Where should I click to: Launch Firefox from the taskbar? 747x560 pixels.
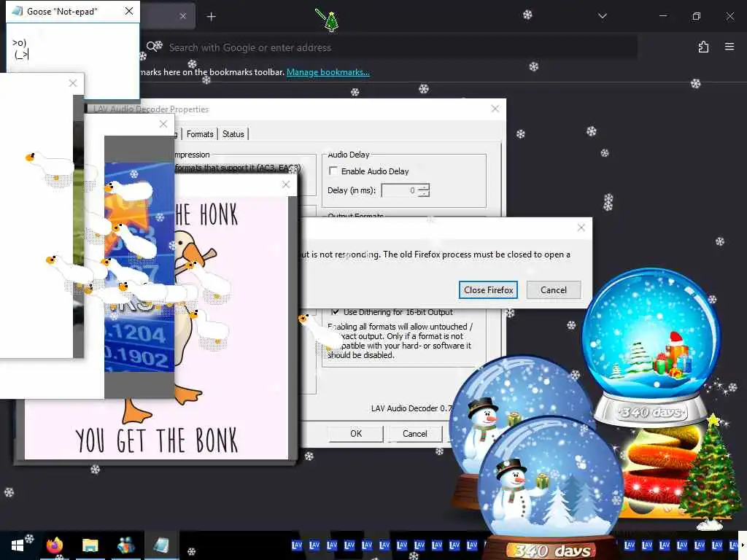tap(54, 545)
